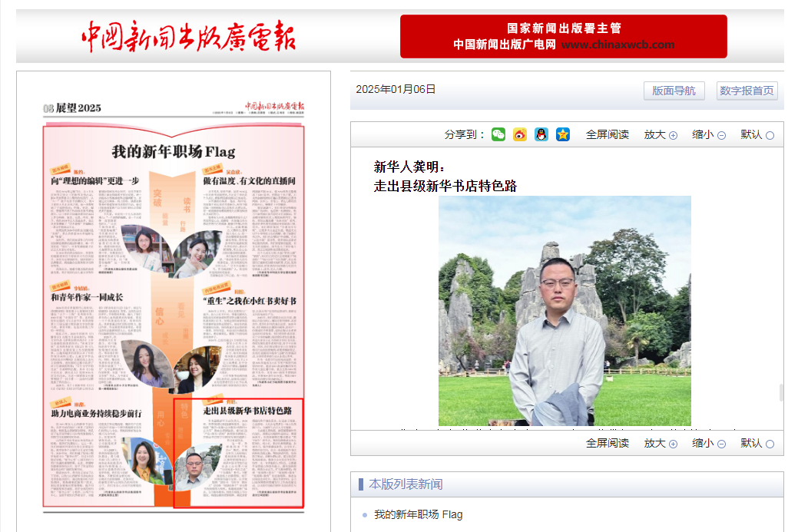Viewport: 798px width, 532px height.
Task: Open bottom 全屏阅读 full-screen reading link
Action: tap(607, 443)
